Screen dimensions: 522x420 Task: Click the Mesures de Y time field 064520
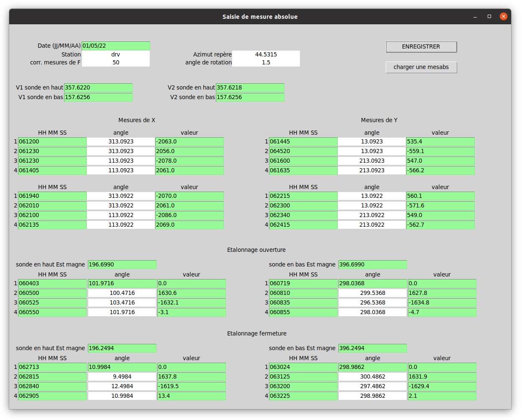(303, 151)
